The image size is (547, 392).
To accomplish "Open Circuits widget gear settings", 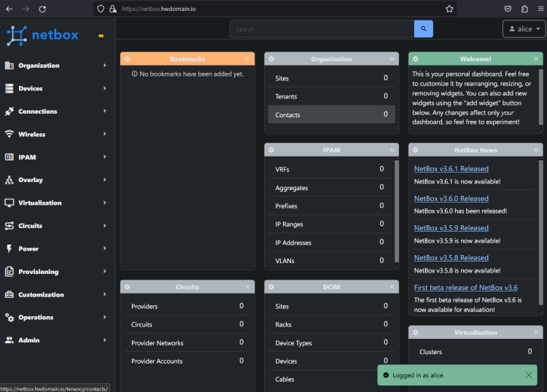I will coord(128,287).
